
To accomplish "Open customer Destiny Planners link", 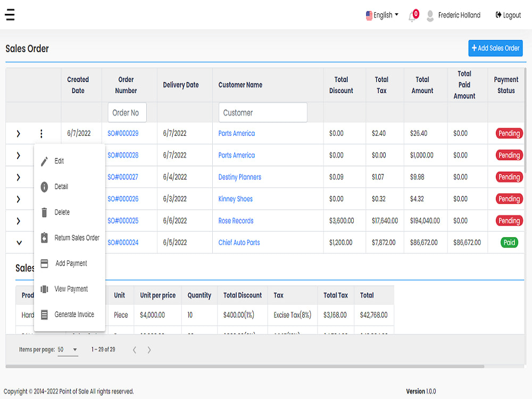I will 239,177.
